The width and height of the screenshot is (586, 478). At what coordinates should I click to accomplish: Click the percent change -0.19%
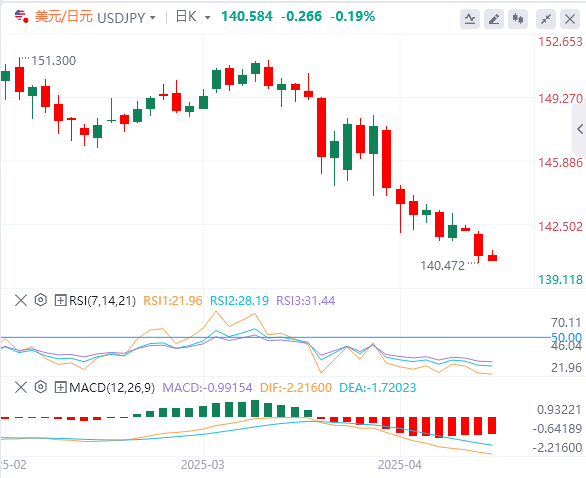coord(352,16)
